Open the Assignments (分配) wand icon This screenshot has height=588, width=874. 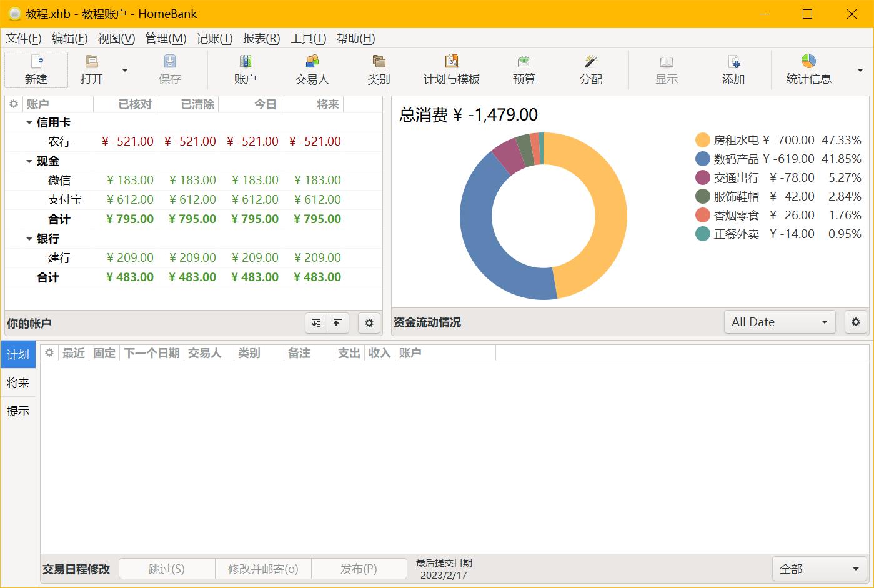[590, 62]
